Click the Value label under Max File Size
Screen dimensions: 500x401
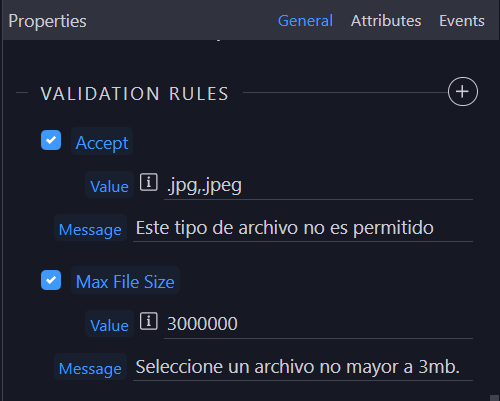[109, 324]
